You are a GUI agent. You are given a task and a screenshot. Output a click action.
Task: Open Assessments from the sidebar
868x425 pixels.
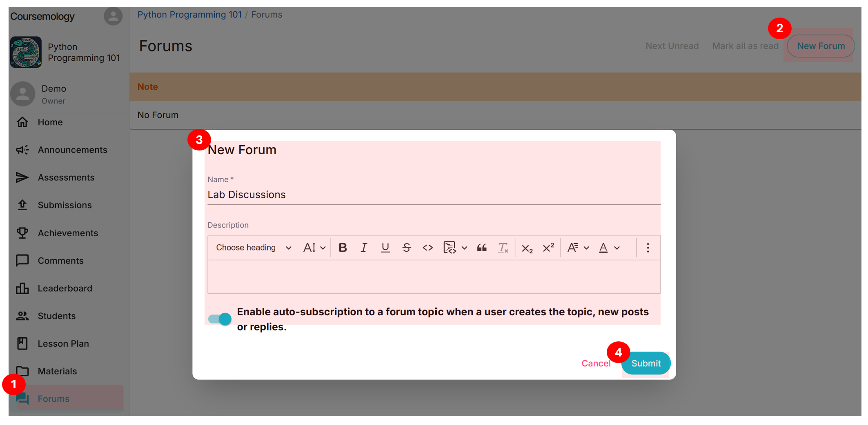coord(66,177)
